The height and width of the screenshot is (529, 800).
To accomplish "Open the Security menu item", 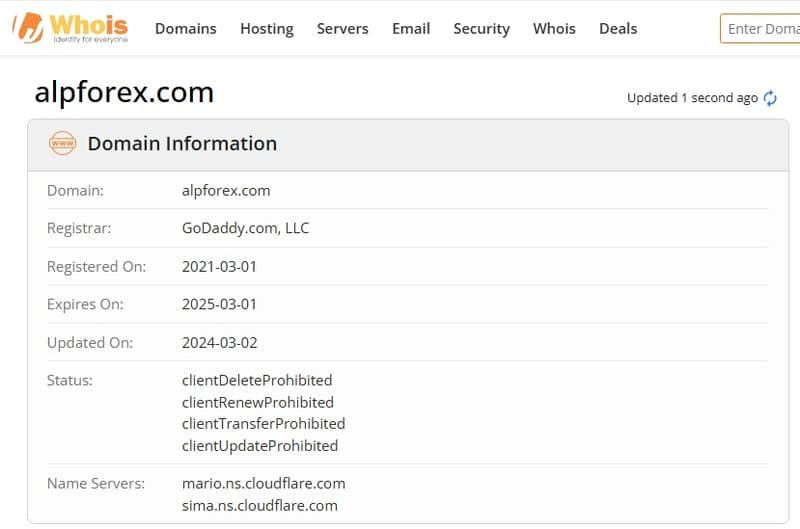I will click(481, 28).
